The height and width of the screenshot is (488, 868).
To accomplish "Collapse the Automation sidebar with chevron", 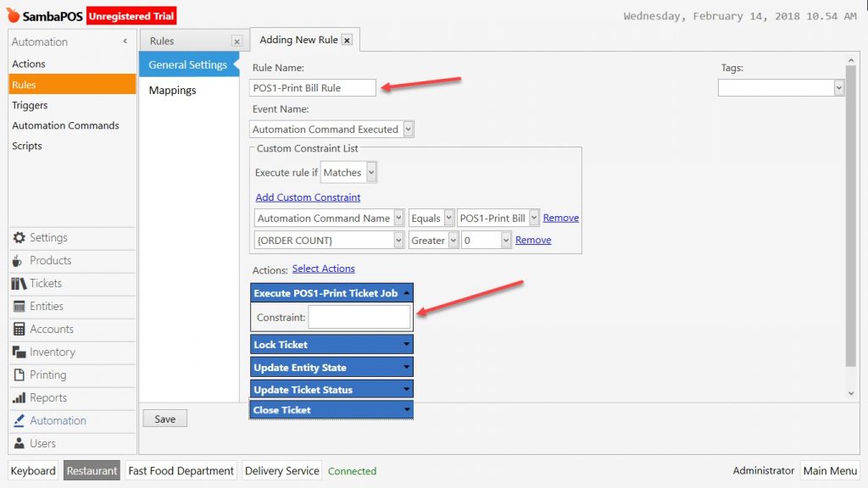I will pyautogui.click(x=125, y=41).
